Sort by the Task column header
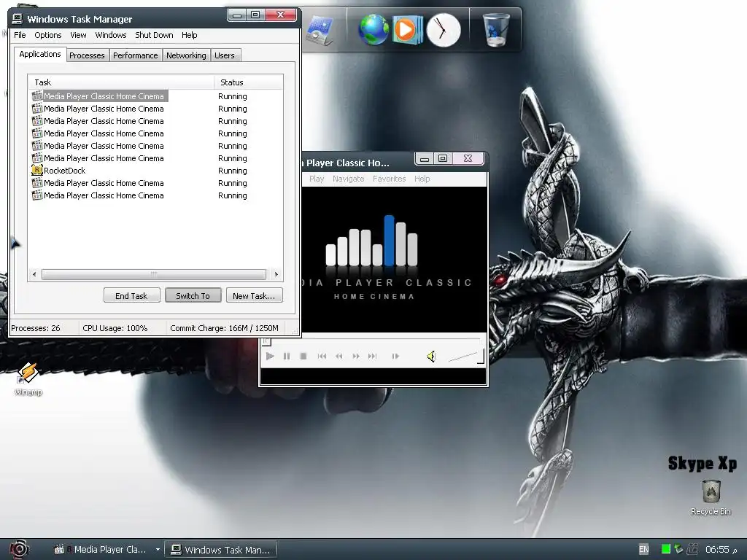This screenshot has width=747, height=560. click(121, 82)
